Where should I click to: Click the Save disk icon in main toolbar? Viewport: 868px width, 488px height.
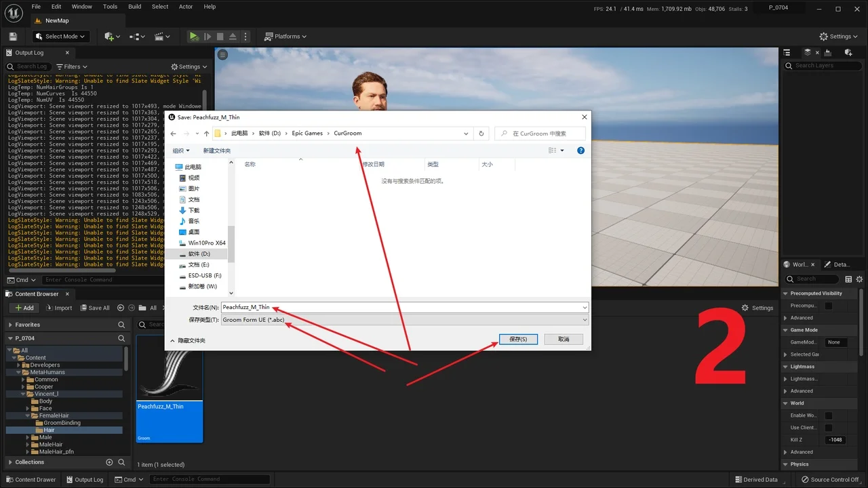tap(13, 37)
